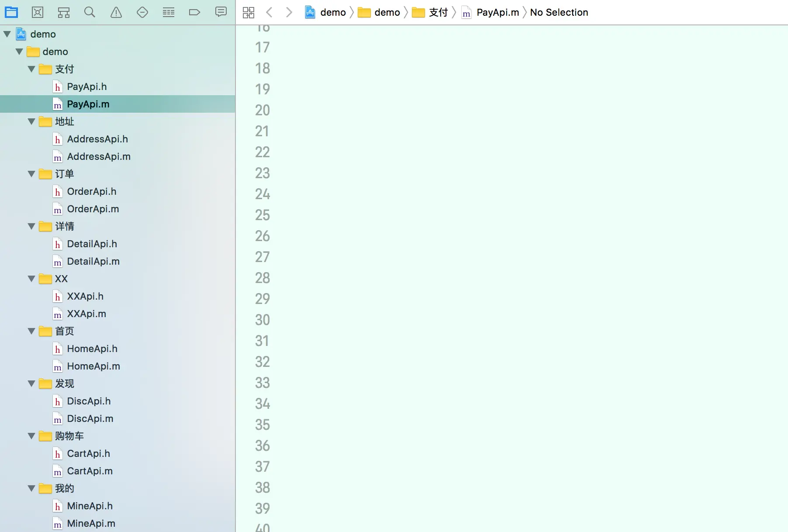This screenshot has width=788, height=532.
Task: Click the CartApi.m file icon
Action: coord(57,471)
